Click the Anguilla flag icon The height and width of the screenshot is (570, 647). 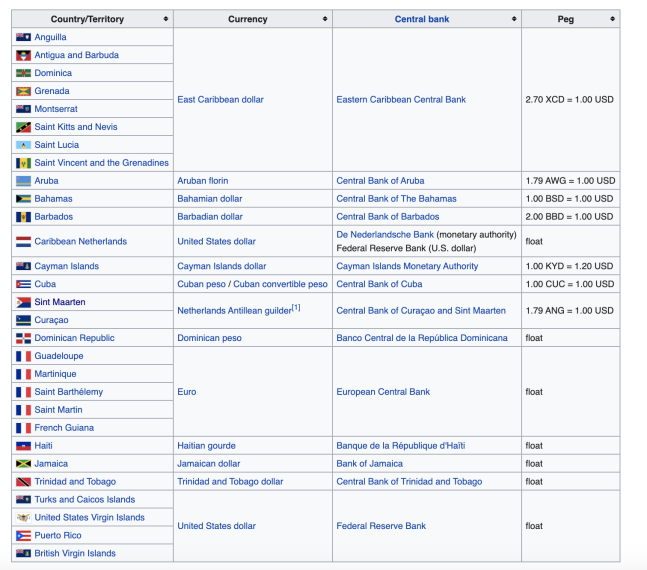pyautogui.click(x=24, y=37)
